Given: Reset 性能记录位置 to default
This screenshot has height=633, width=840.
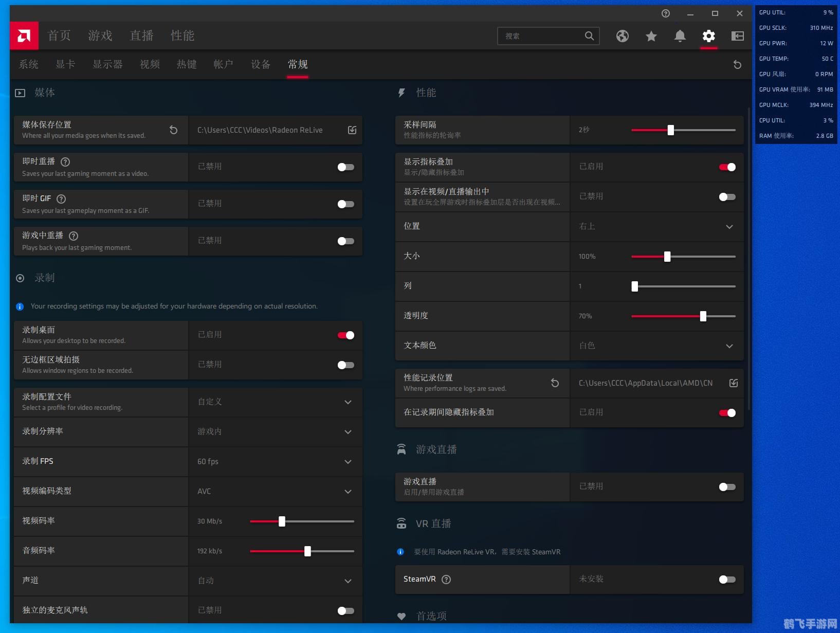Looking at the screenshot, I should pos(555,383).
